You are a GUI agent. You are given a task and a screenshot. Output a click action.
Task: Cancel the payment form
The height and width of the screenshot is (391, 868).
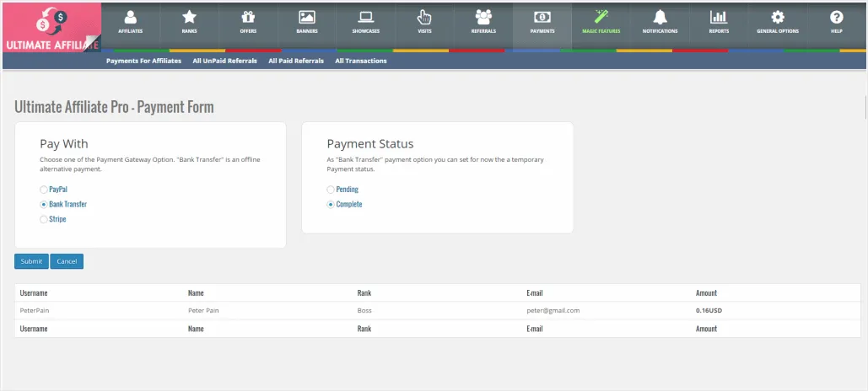click(x=67, y=261)
